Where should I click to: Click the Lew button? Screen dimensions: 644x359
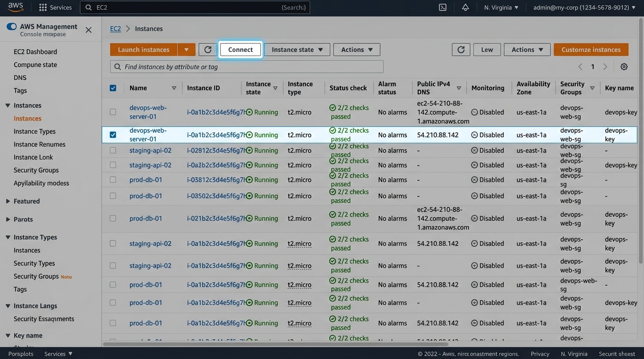click(487, 50)
